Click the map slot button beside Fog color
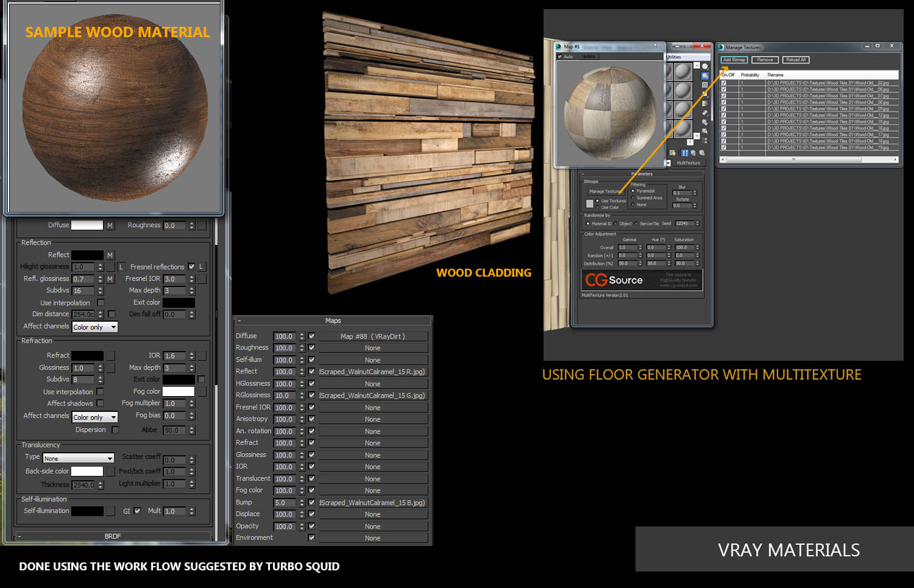Image resolution: width=914 pixels, height=588 pixels. coord(202,392)
